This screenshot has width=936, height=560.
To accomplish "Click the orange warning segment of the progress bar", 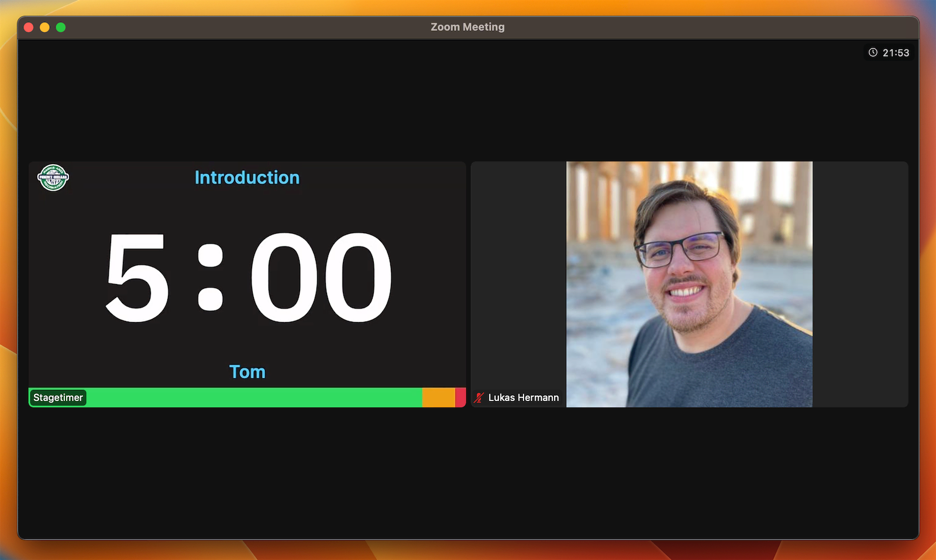I will [439, 397].
